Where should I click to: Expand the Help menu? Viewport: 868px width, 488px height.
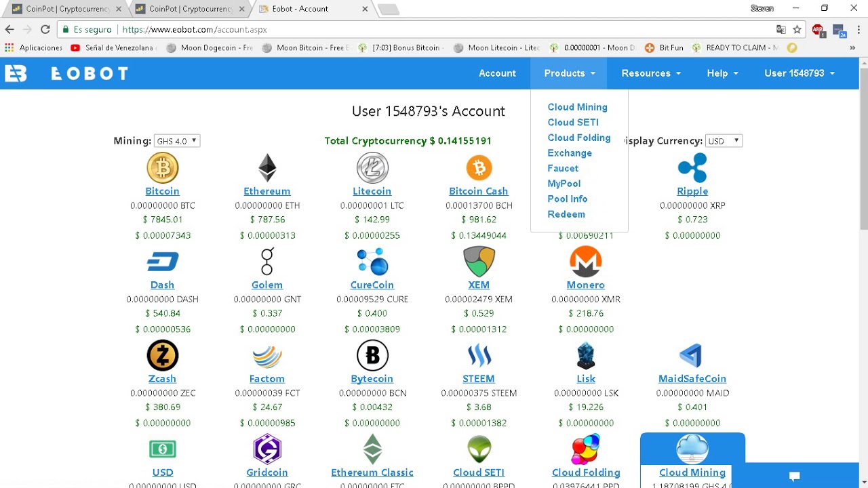(x=722, y=73)
